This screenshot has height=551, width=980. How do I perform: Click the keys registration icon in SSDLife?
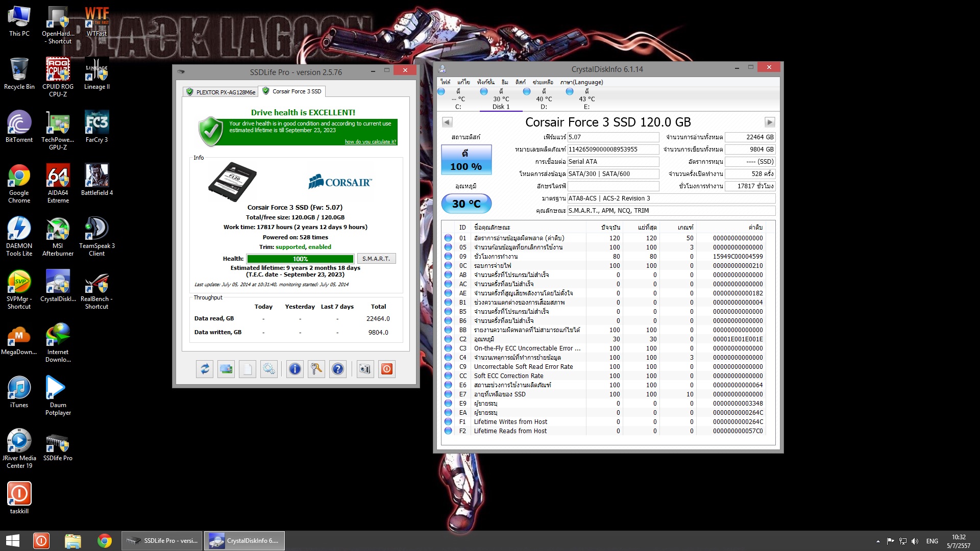tap(316, 369)
